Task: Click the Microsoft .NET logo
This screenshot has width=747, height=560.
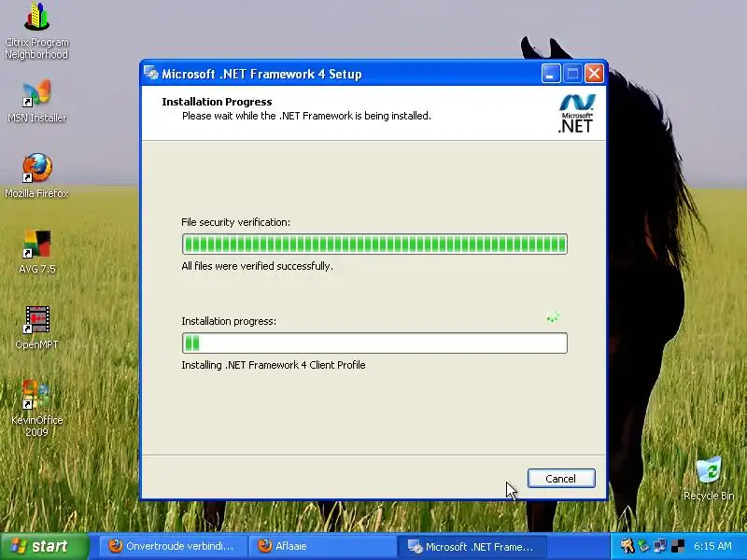Action: pyautogui.click(x=576, y=113)
